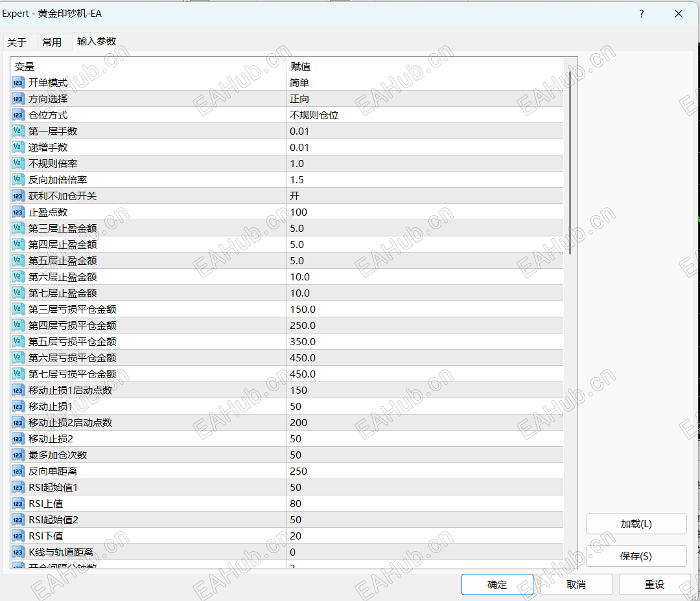Click the 123 icon beside 移动止损1启动点数
Viewport: 700px width, 601px height.
point(17,390)
